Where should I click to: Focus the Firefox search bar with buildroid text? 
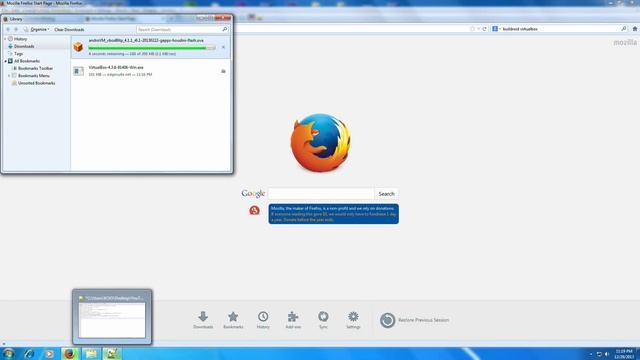coord(560,29)
